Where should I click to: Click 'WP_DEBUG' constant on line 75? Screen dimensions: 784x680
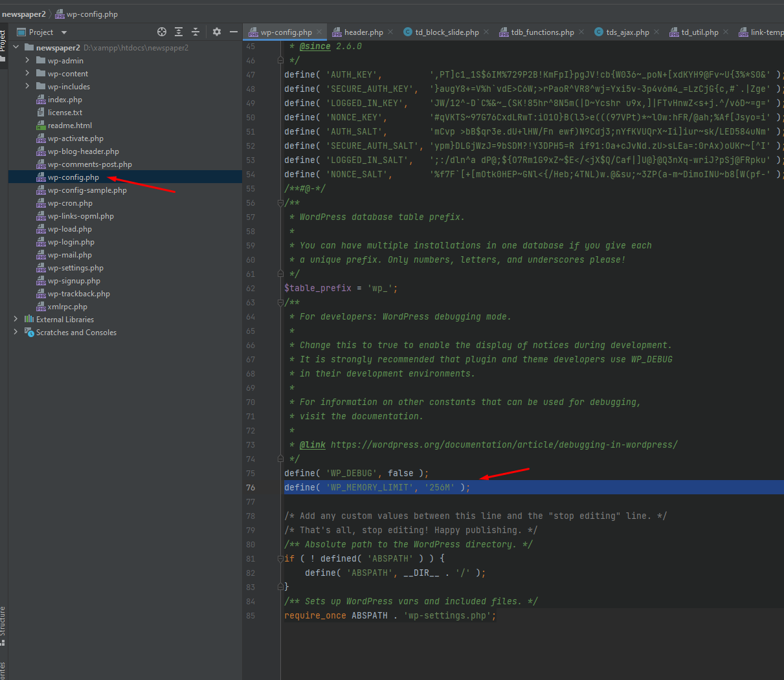coord(352,473)
